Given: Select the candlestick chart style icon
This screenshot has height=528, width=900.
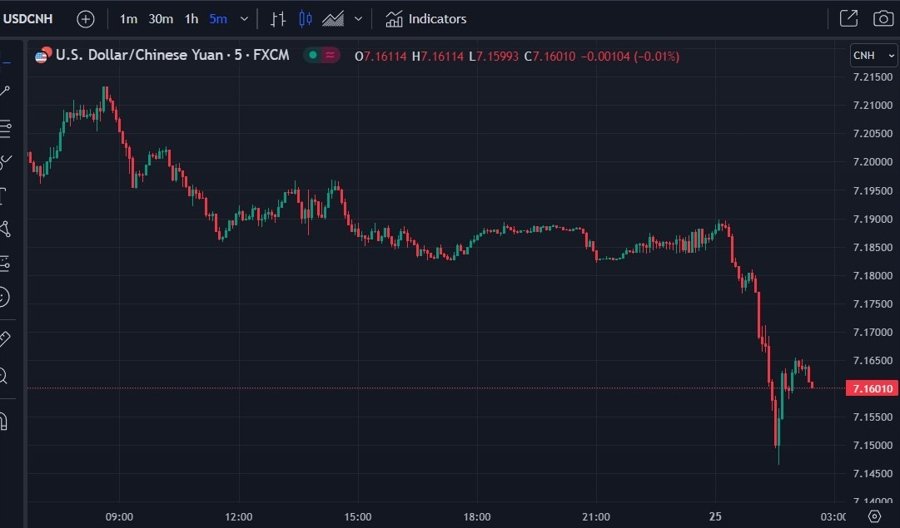Looking at the screenshot, I should (305, 19).
